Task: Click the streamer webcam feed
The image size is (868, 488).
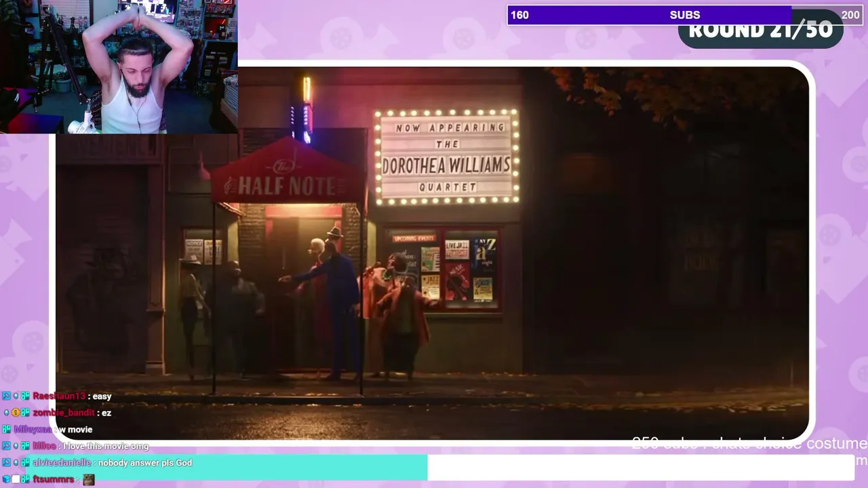Action: 119,66
